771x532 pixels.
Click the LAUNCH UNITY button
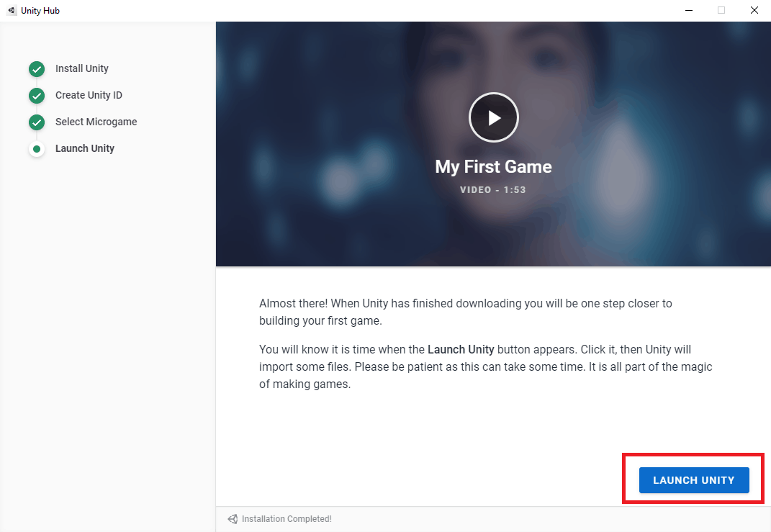click(693, 479)
